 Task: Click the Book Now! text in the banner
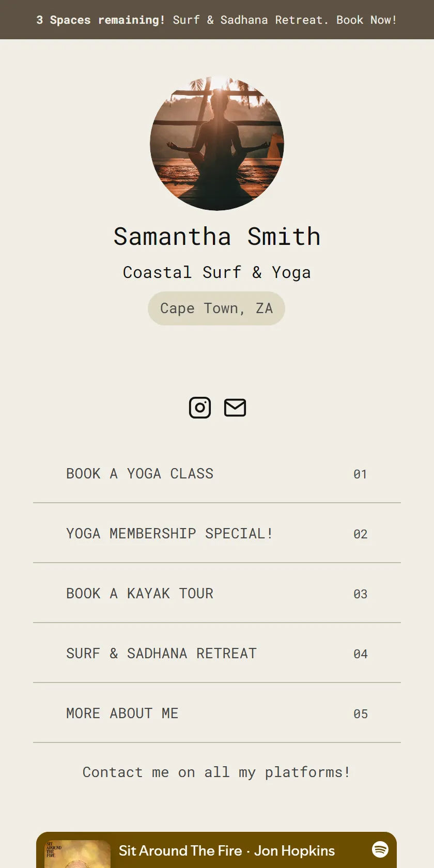tap(367, 20)
